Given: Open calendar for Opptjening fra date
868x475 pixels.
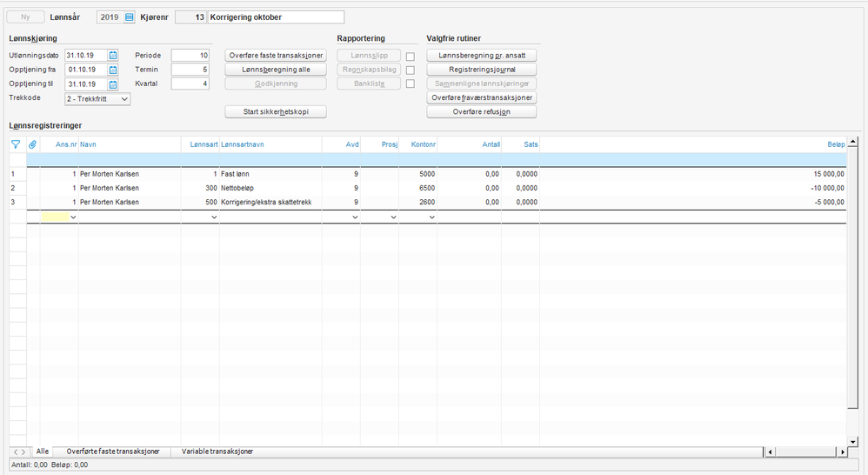Looking at the screenshot, I should [x=113, y=70].
